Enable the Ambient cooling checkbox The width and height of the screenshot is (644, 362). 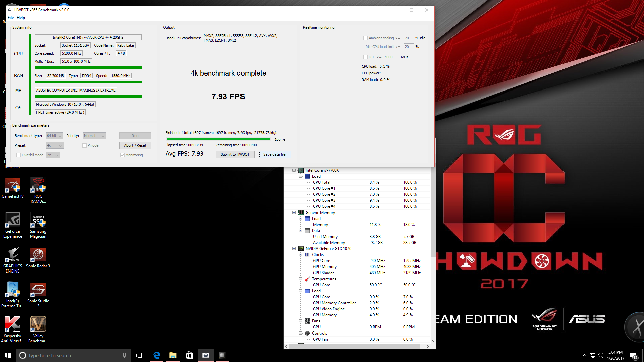pos(365,38)
